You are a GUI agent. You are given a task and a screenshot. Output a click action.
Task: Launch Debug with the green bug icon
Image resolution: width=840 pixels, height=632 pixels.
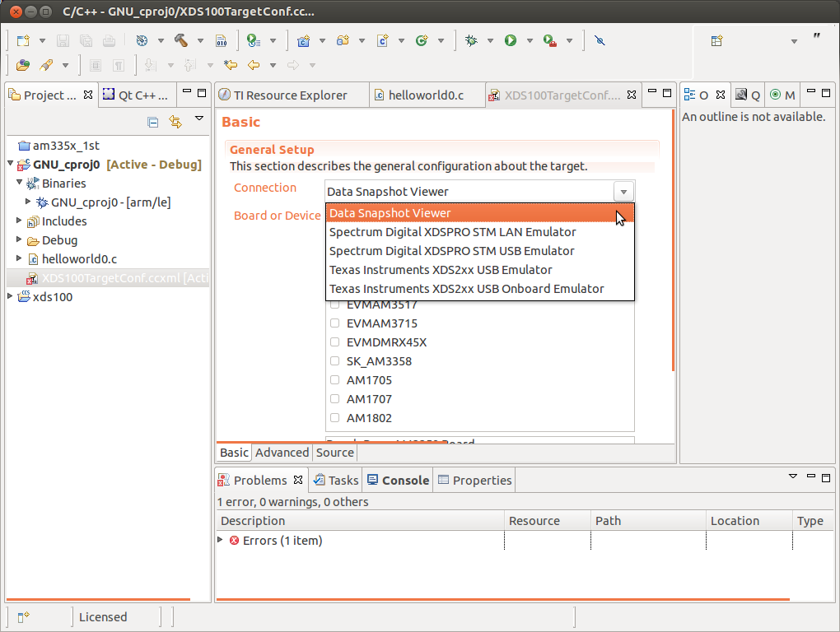(471, 40)
